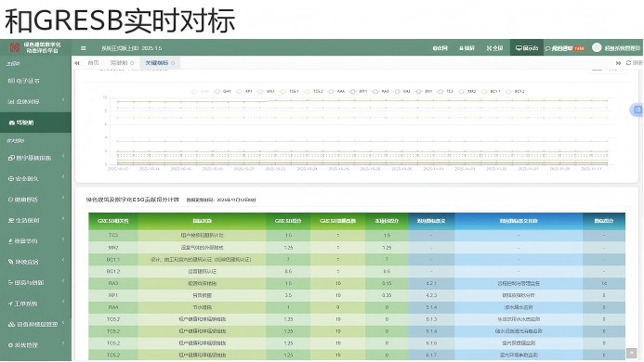
Task: Click the RP1 row code cell
Action: [113, 295]
